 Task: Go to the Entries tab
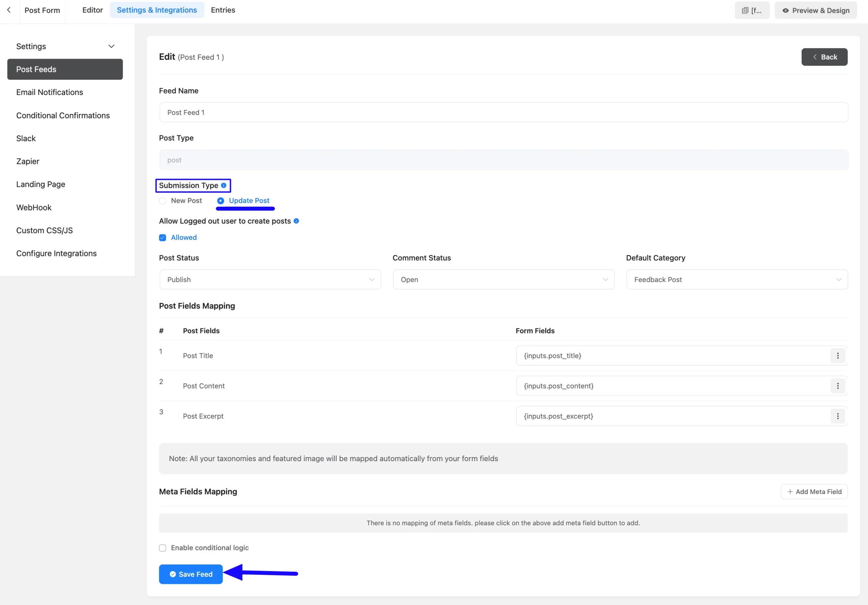(x=223, y=10)
